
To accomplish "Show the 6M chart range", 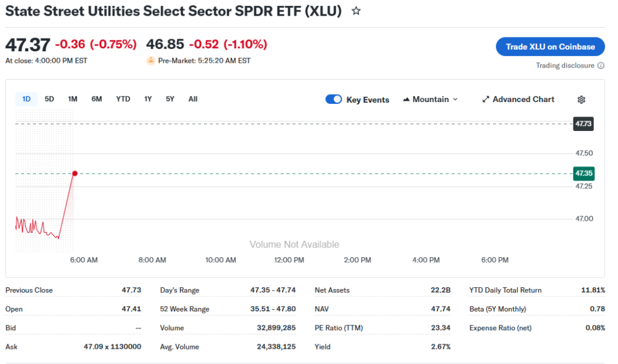I will 97,99.
